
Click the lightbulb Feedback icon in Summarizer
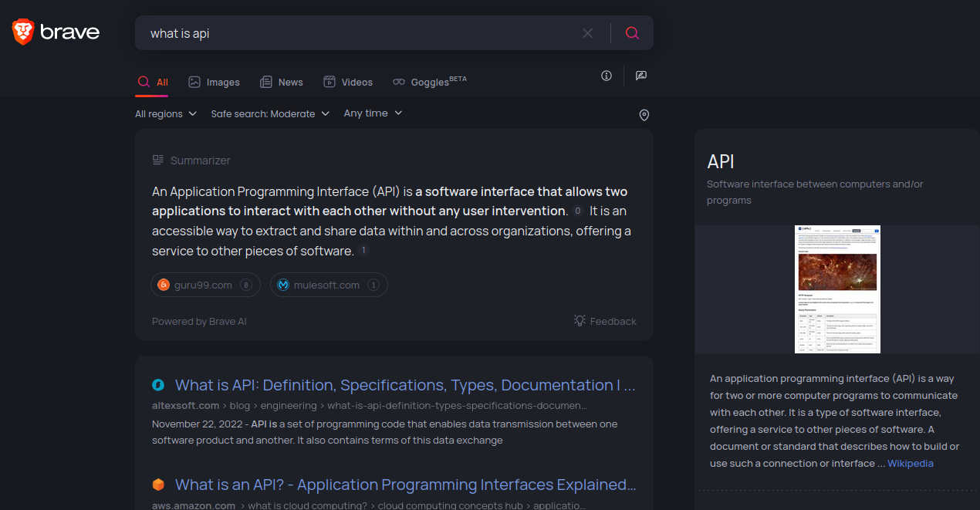pyautogui.click(x=580, y=321)
